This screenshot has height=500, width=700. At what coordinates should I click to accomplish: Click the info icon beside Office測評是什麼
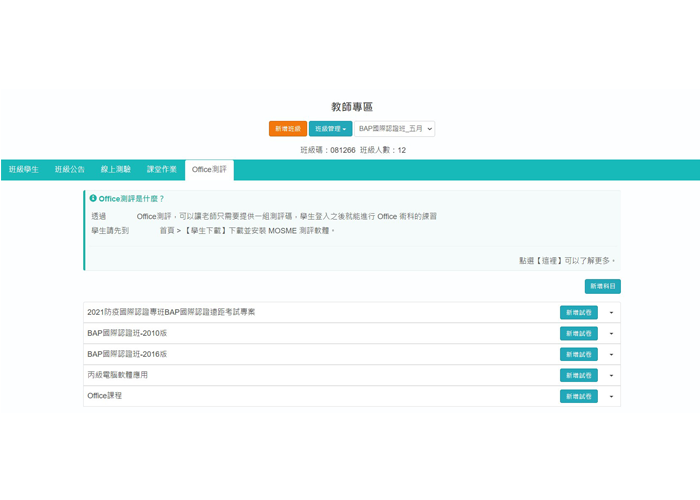point(93,199)
